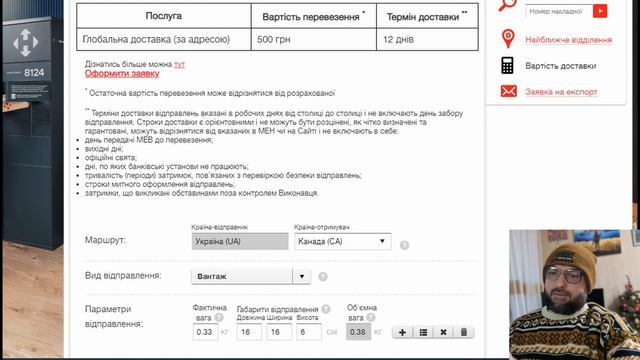Click the Термін доставки column header
The width and height of the screenshot is (640, 360).
427,16
